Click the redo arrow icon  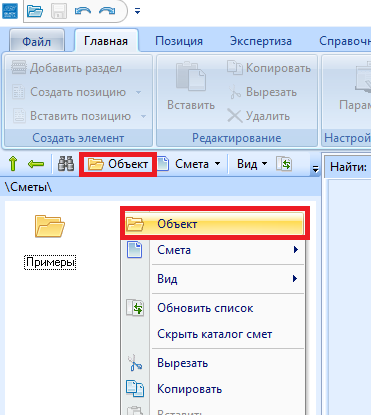click(x=107, y=11)
